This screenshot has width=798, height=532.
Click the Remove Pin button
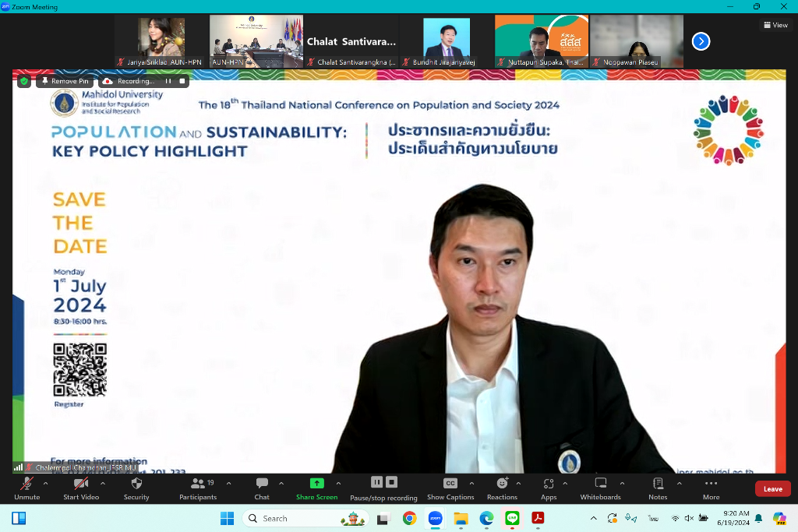[65, 81]
